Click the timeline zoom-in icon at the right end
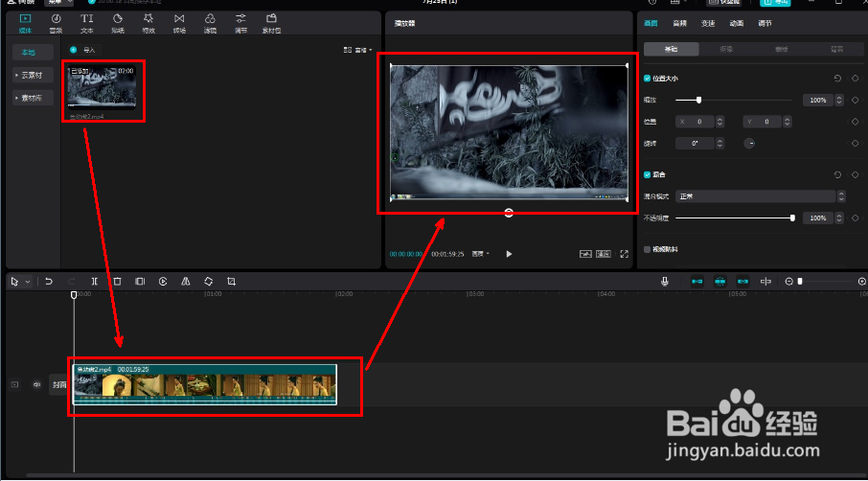This screenshot has width=868, height=481. (862, 281)
